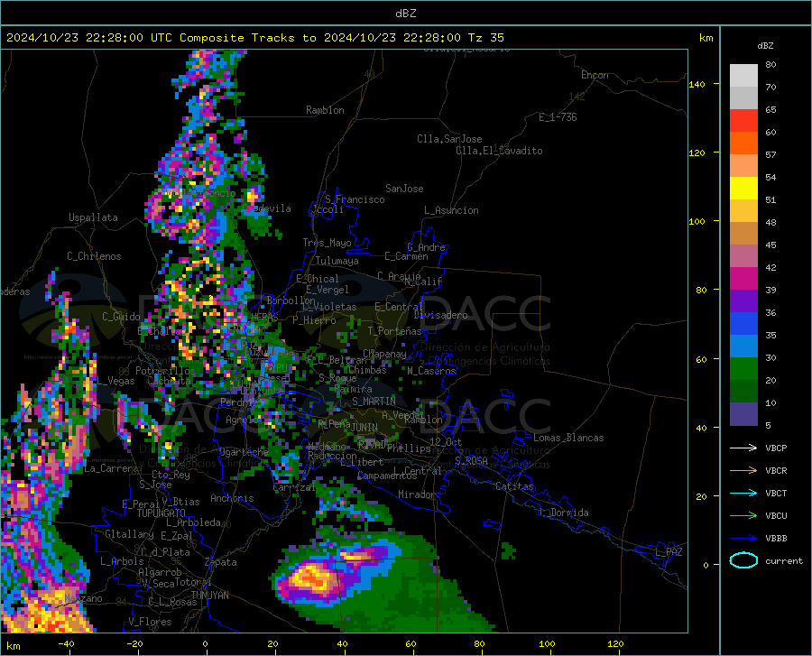Image resolution: width=812 pixels, height=656 pixels.
Task: Click the Clla.El_Cavadito map label
Action: click(499, 151)
